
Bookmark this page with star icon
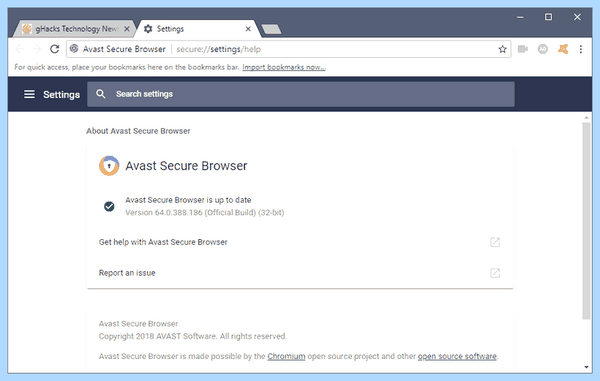coord(502,49)
